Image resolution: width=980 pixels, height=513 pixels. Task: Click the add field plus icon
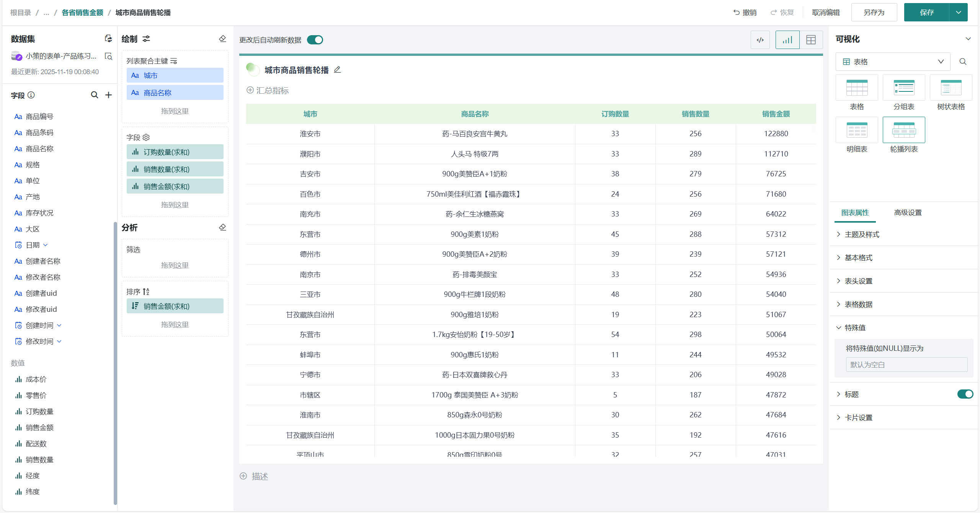click(x=109, y=95)
